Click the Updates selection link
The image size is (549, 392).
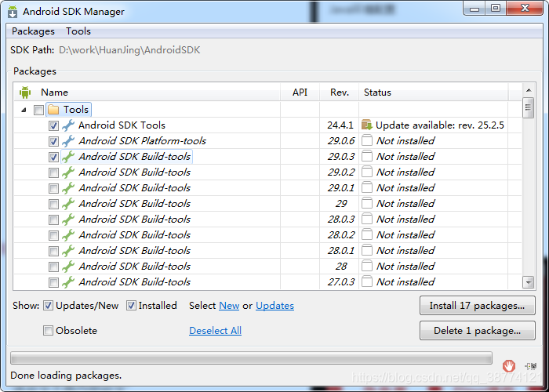pos(274,306)
